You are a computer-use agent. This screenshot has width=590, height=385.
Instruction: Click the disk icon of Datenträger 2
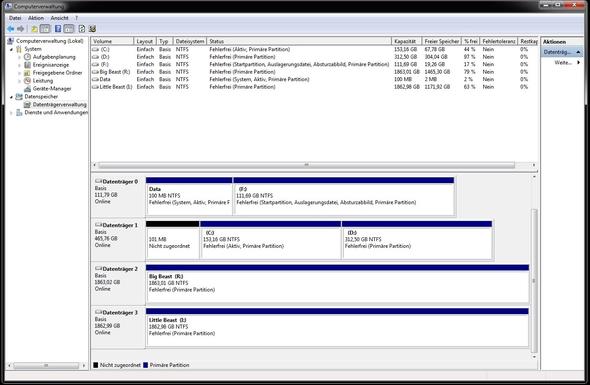tap(98, 268)
